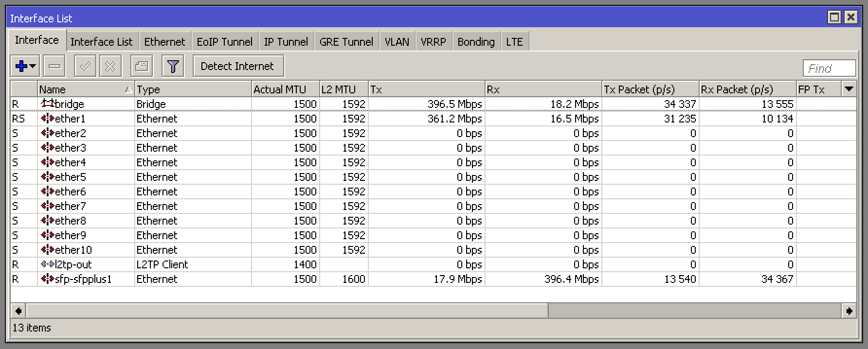Select the l2tp-out interface icon
This screenshot has width=868, height=349.
tap(48, 264)
